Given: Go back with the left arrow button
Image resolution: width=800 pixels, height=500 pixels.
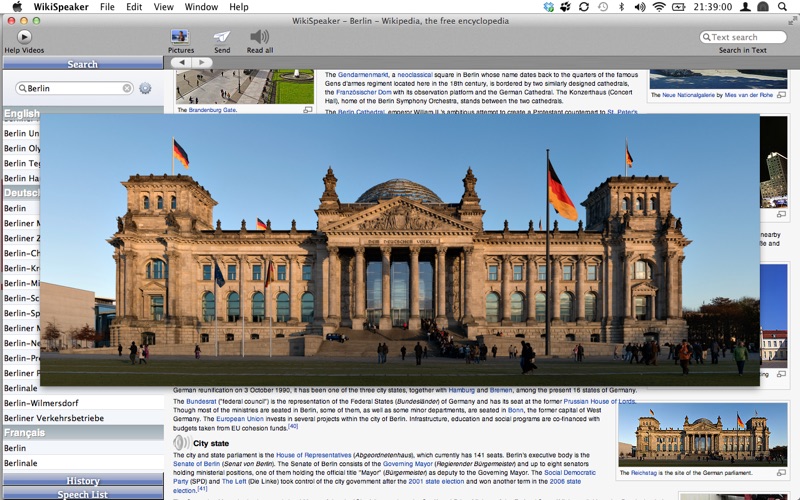Looking at the screenshot, I should (182, 62).
